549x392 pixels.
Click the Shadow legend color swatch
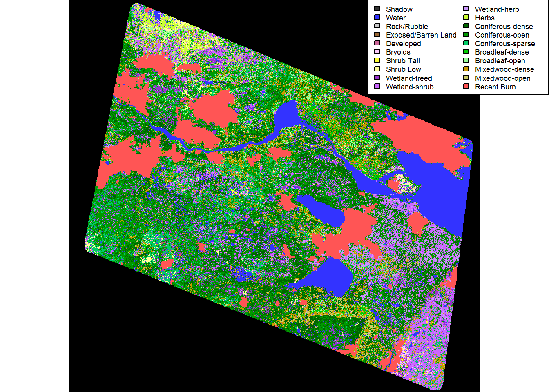click(377, 9)
